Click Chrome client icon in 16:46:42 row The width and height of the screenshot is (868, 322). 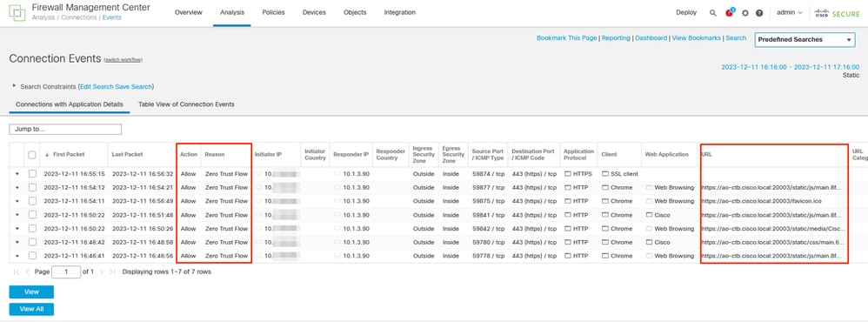tap(605, 242)
